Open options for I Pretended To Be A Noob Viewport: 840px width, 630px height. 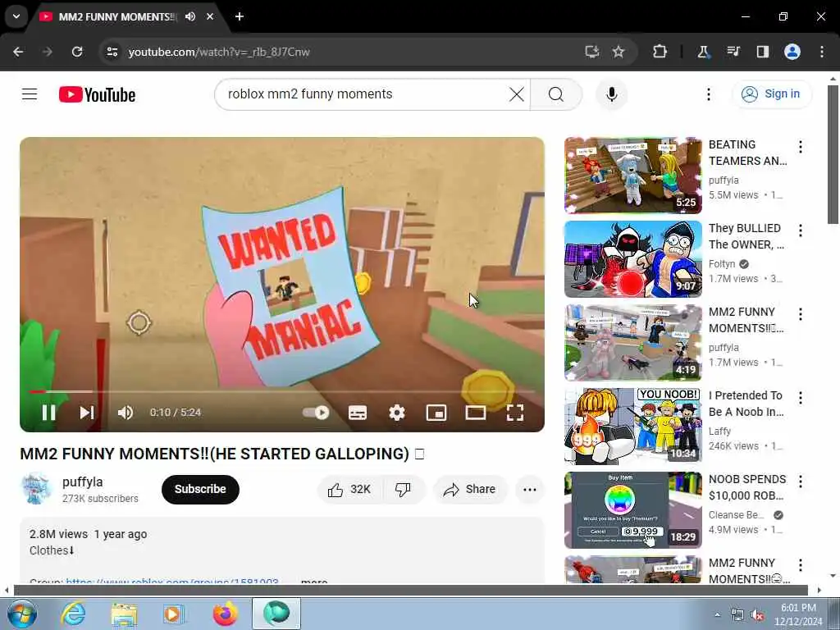coord(801,398)
